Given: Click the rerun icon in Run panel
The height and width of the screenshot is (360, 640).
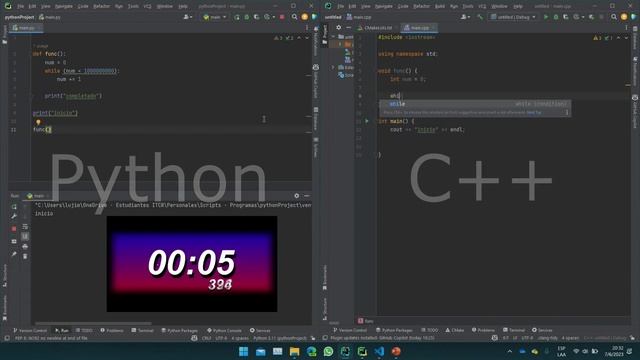Looking at the screenshot, I should click(x=14, y=207).
